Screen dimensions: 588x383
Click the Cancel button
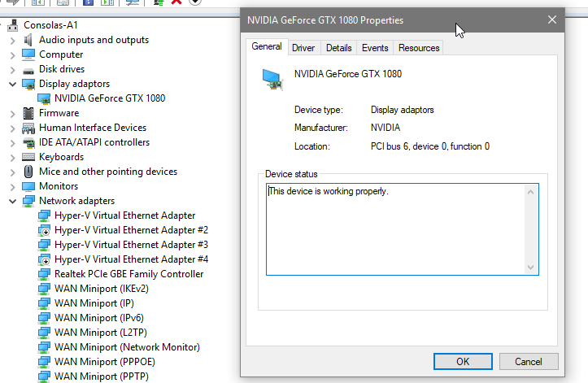pyautogui.click(x=529, y=361)
